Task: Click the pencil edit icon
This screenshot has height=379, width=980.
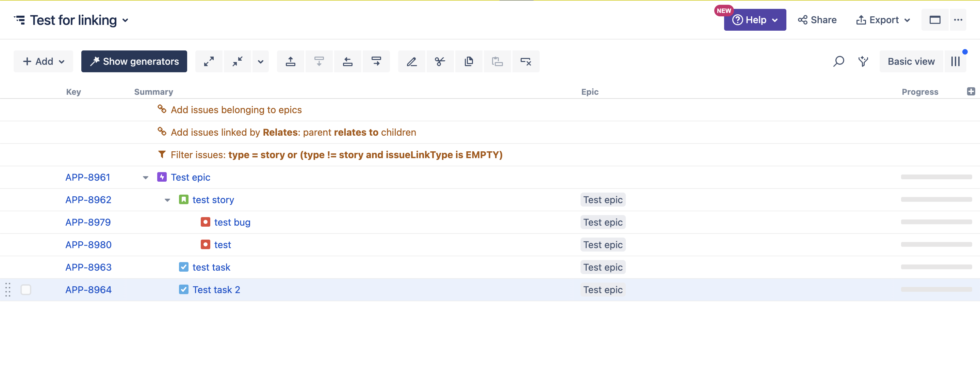Action: [411, 61]
